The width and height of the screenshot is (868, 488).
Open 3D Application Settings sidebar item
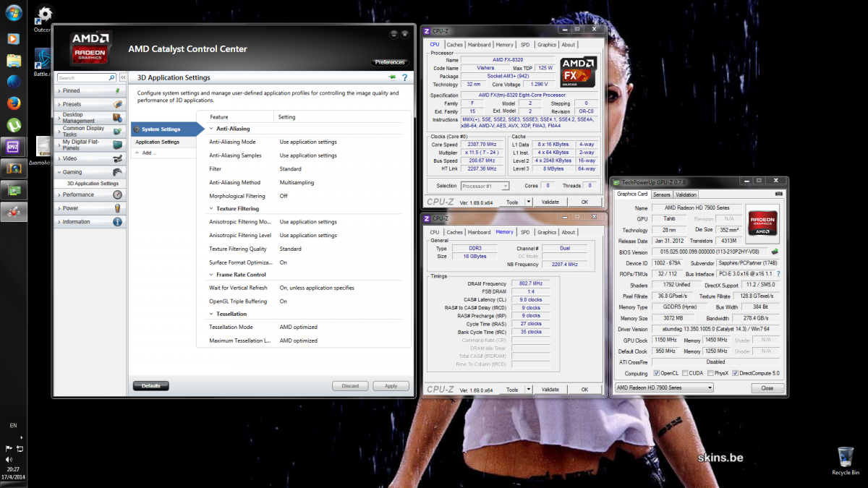tap(93, 184)
